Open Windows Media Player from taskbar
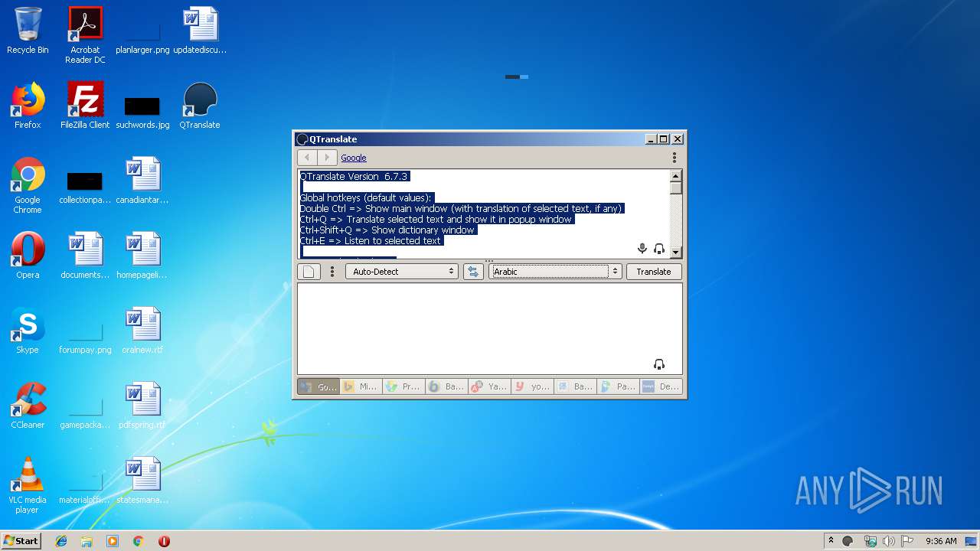Image resolution: width=980 pixels, height=551 pixels. tap(113, 541)
